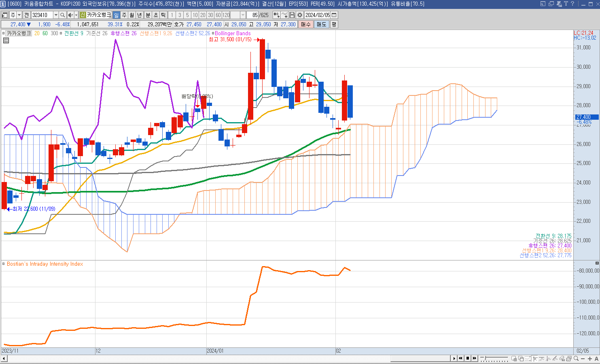Toggle the Bollinger Bands legend checkbox

(213, 34)
